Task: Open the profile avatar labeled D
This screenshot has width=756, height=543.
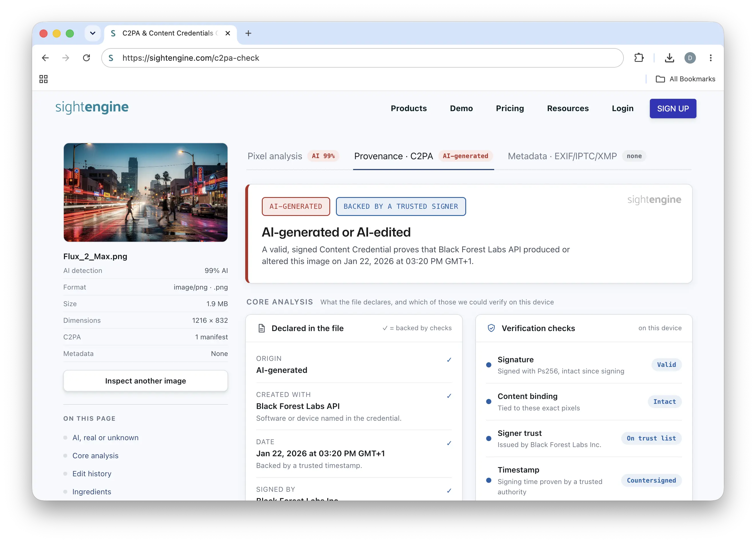Action: pos(690,58)
